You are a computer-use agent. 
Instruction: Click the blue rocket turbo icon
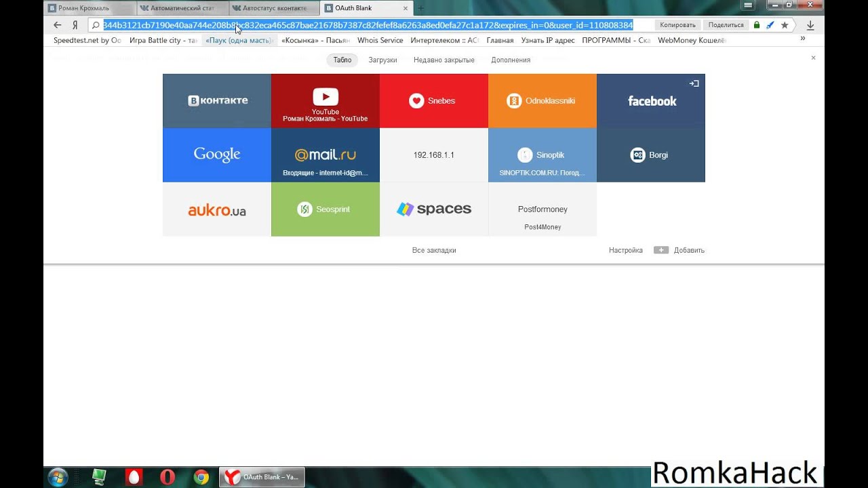[x=770, y=25]
